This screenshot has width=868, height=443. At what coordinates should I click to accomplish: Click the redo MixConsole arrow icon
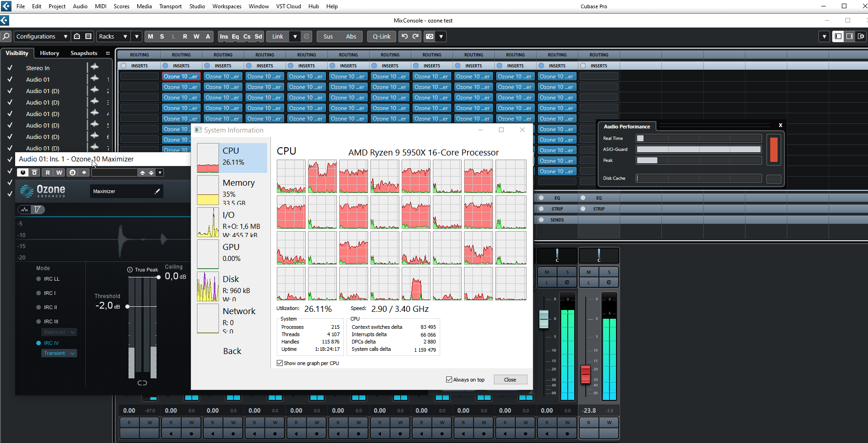click(415, 36)
